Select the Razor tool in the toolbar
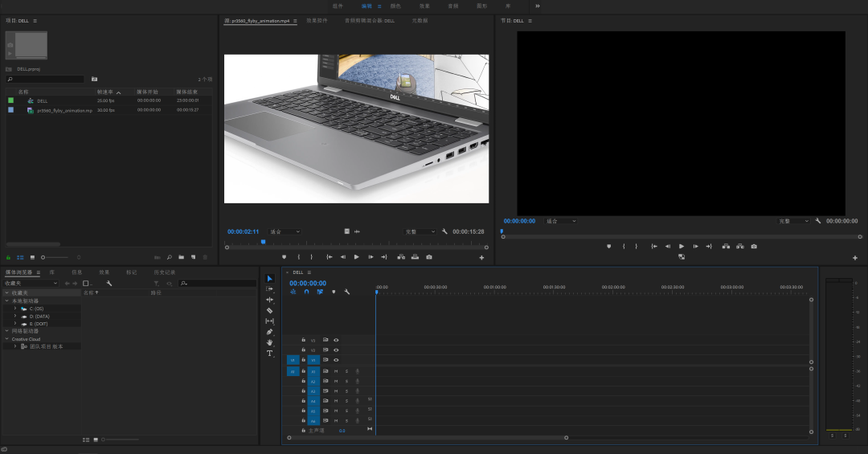868x454 pixels. (x=269, y=310)
